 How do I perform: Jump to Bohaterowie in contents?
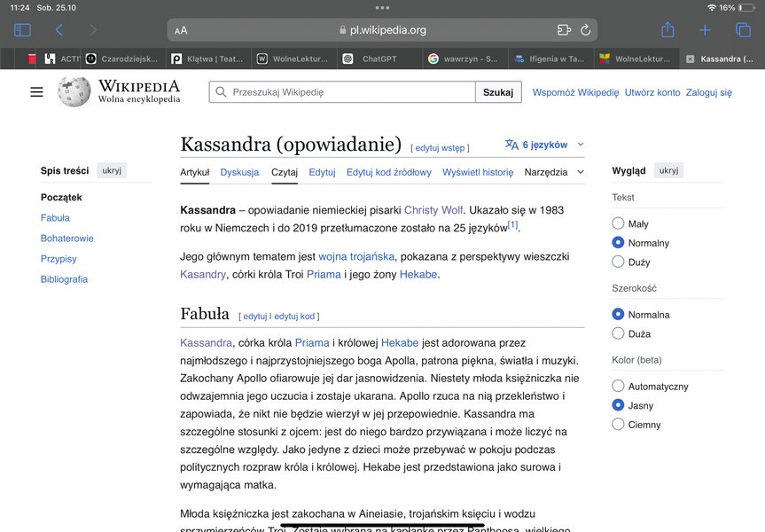click(x=66, y=239)
